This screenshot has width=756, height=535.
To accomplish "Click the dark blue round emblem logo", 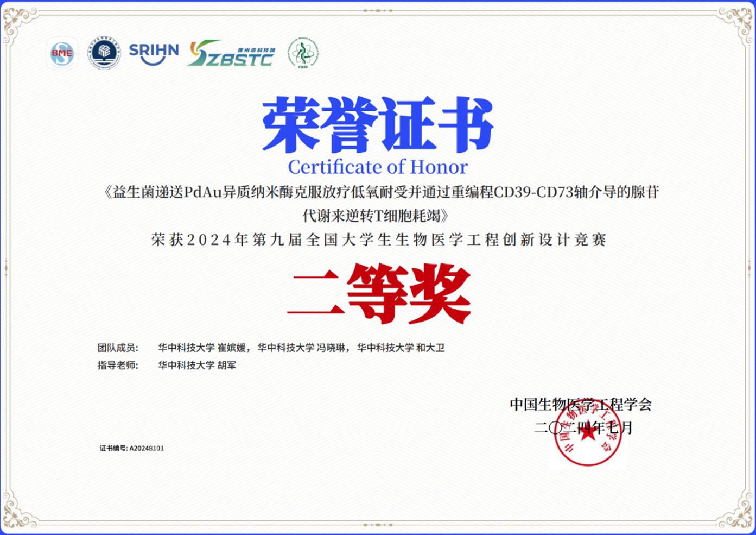I will [x=104, y=53].
